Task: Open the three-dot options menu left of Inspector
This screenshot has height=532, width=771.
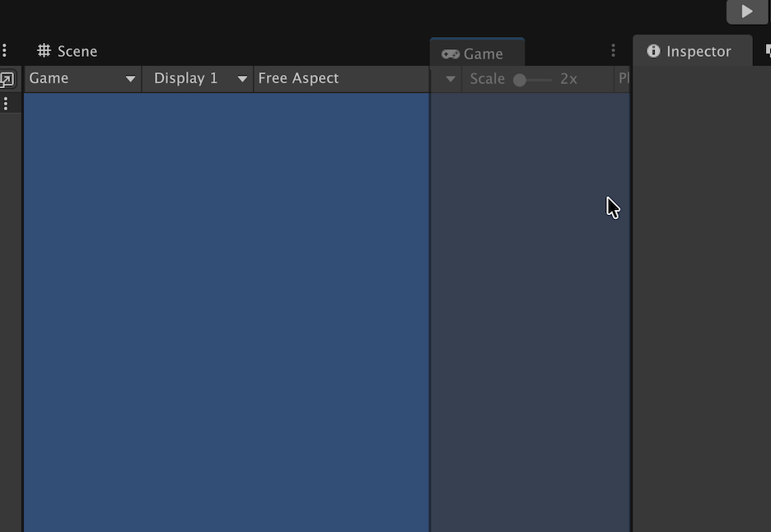Action: tap(613, 51)
